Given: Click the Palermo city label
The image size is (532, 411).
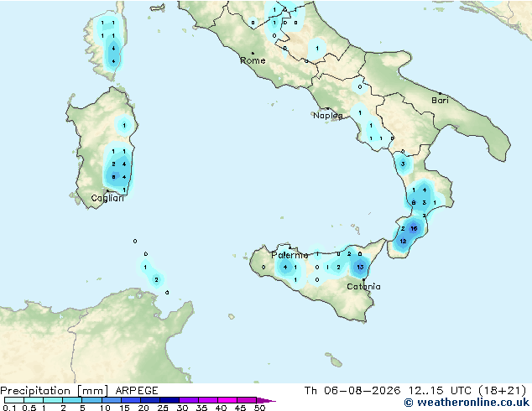Looking at the screenshot, I should click(x=289, y=255).
